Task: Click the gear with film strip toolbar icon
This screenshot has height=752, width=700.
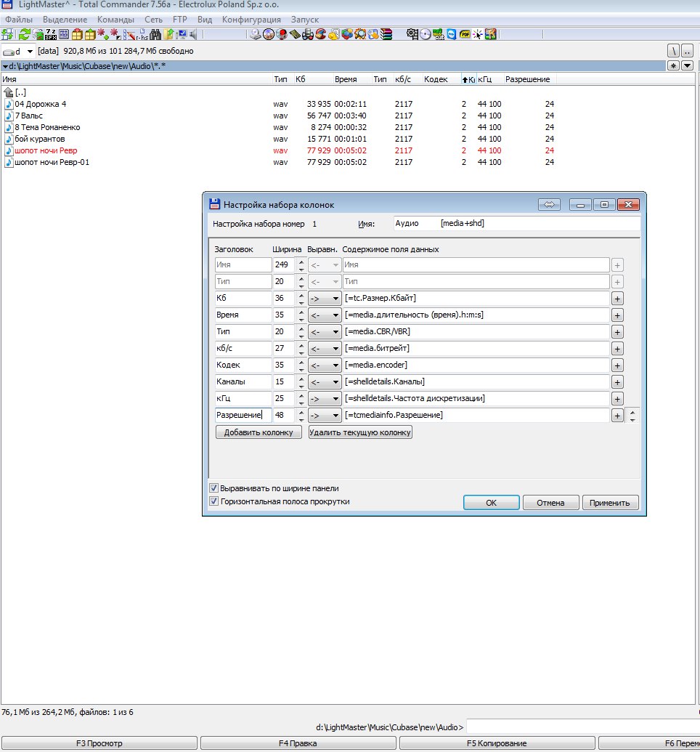Action: (412, 34)
